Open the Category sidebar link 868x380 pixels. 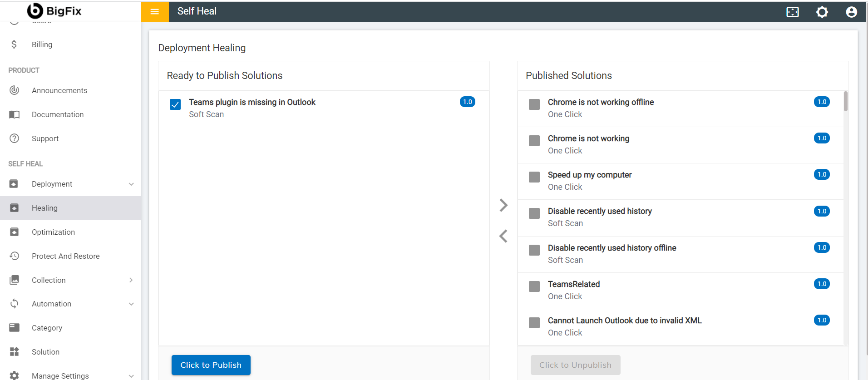(70, 328)
